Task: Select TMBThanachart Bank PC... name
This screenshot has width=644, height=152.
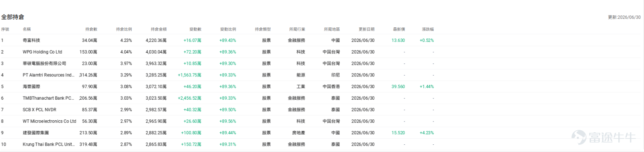Action: point(49,98)
